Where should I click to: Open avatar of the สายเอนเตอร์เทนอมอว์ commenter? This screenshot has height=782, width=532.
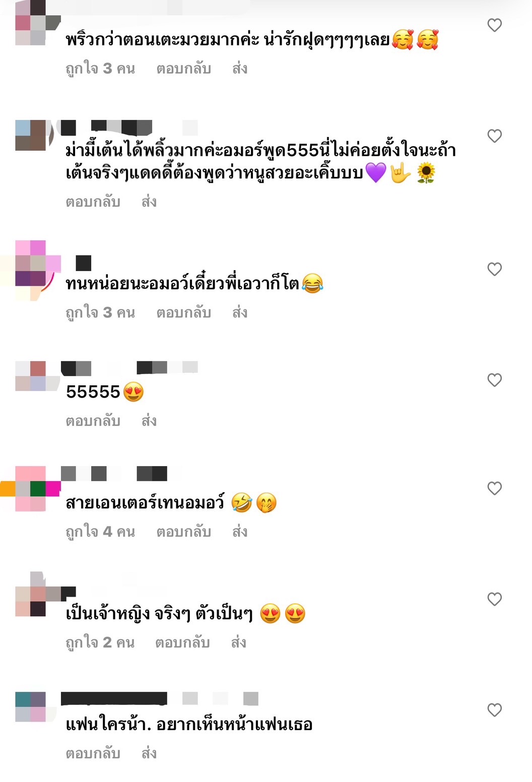(x=31, y=489)
